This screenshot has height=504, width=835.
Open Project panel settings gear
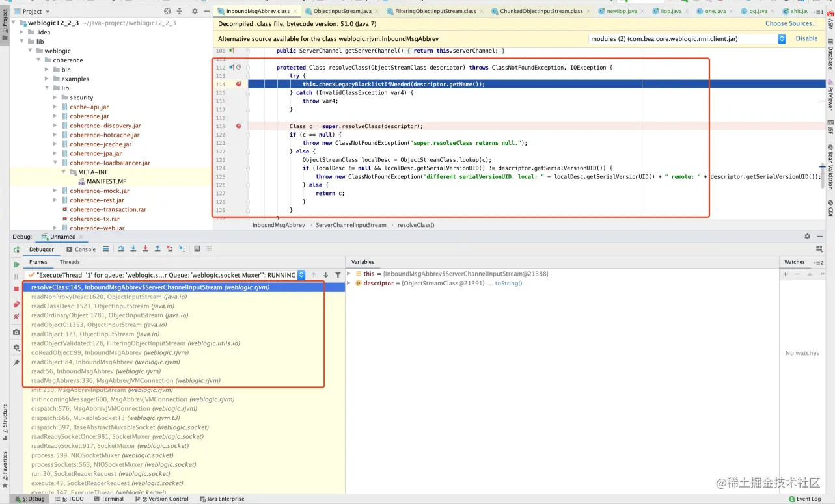click(x=195, y=11)
